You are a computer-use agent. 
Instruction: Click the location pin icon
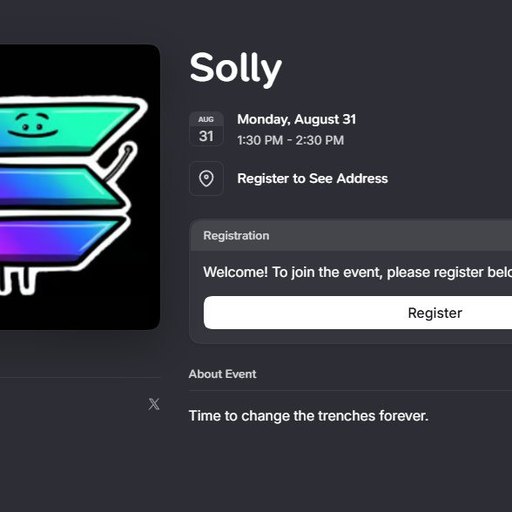[x=206, y=178]
